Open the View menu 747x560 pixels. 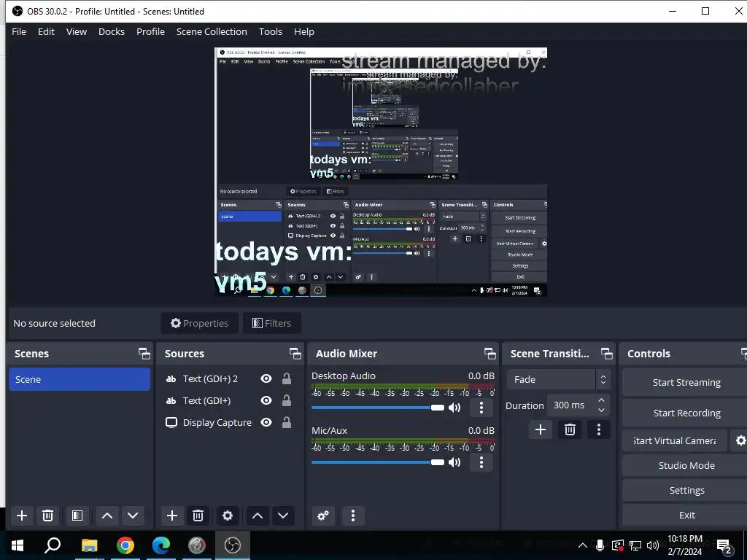[76, 31]
